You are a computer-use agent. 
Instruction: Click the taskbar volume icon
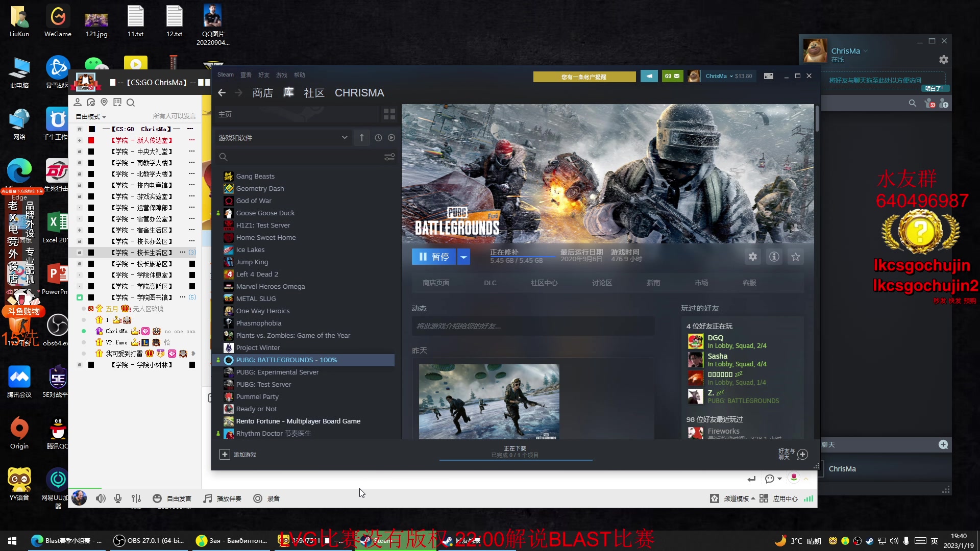pos(894,541)
